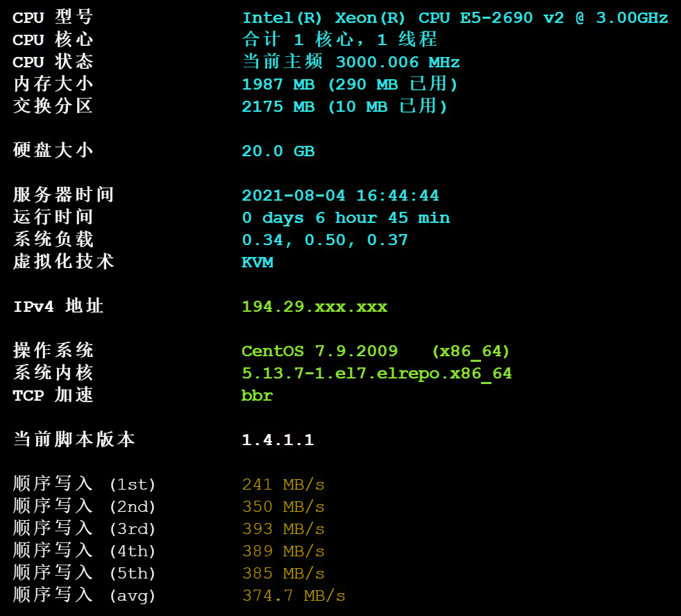Select the 1st sequential write 241 MB/s
This screenshot has width=681, height=616.
coord(283,484)
